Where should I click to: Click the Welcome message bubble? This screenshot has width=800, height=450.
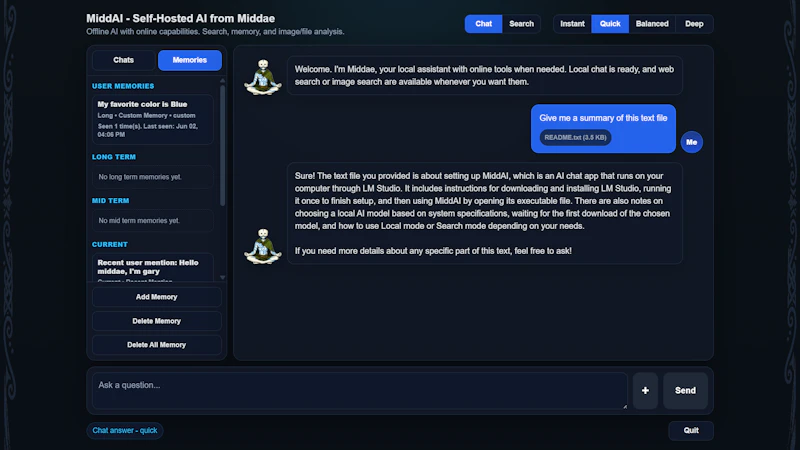tap(485, 76)
